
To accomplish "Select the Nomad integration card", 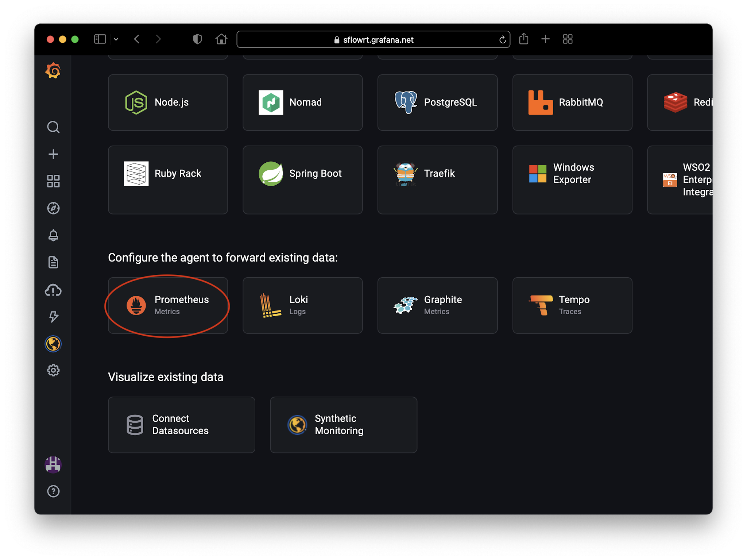I will 303,103.
